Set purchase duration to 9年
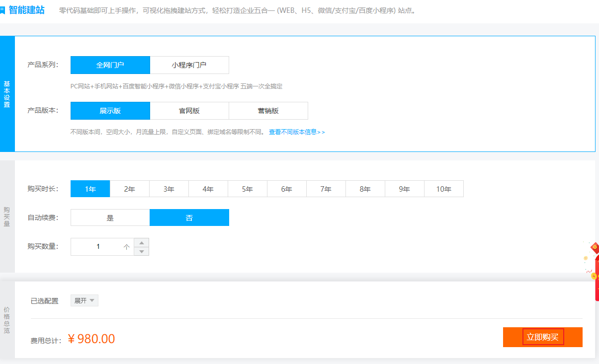This screenshot has height=364, width=599. click(x=405, y=189)
